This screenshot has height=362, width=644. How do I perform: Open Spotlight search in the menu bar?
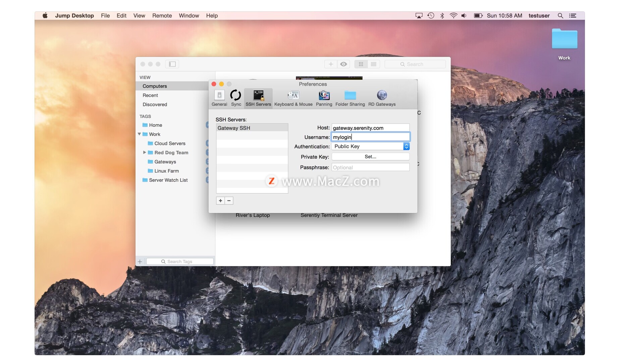pyautogui.click(x=560, y=15)
